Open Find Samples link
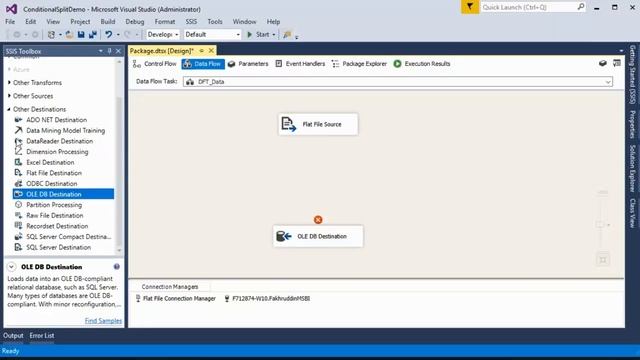The width and height of the screenshot is (640, 360). click(x=103, y=321)
